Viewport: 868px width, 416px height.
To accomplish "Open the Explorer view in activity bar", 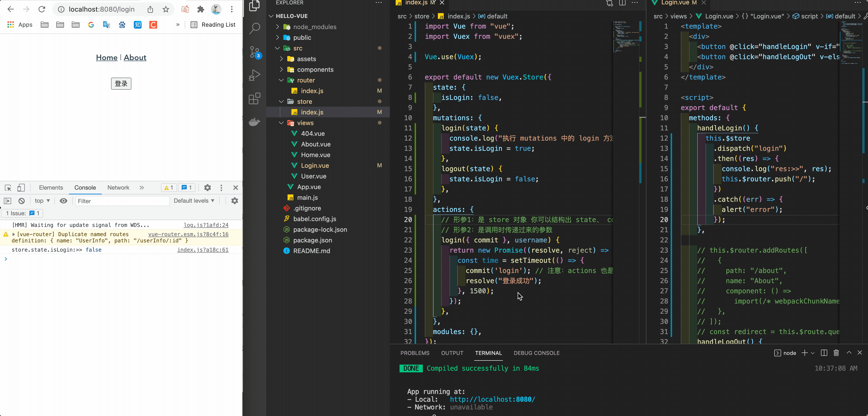I will pyautogui.click(x=254, y=5).
